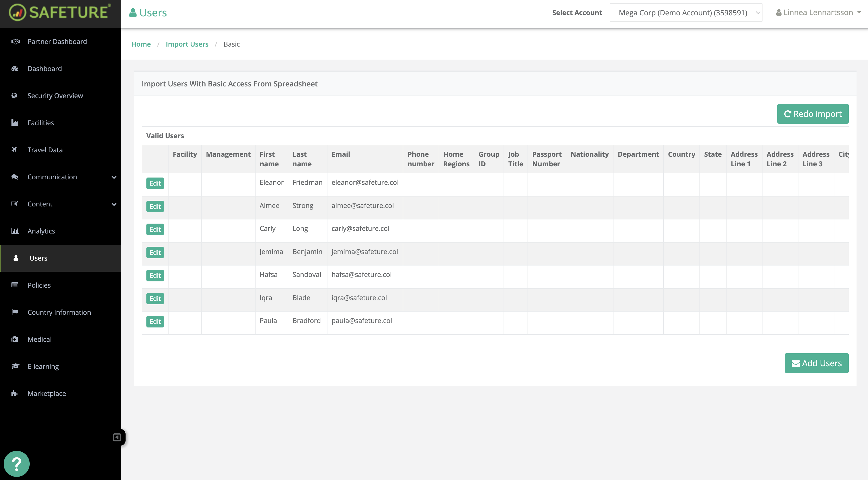Click the E-learning graduation cap icon
Viewport: 868px width, 480px height.
click(15, 366)
